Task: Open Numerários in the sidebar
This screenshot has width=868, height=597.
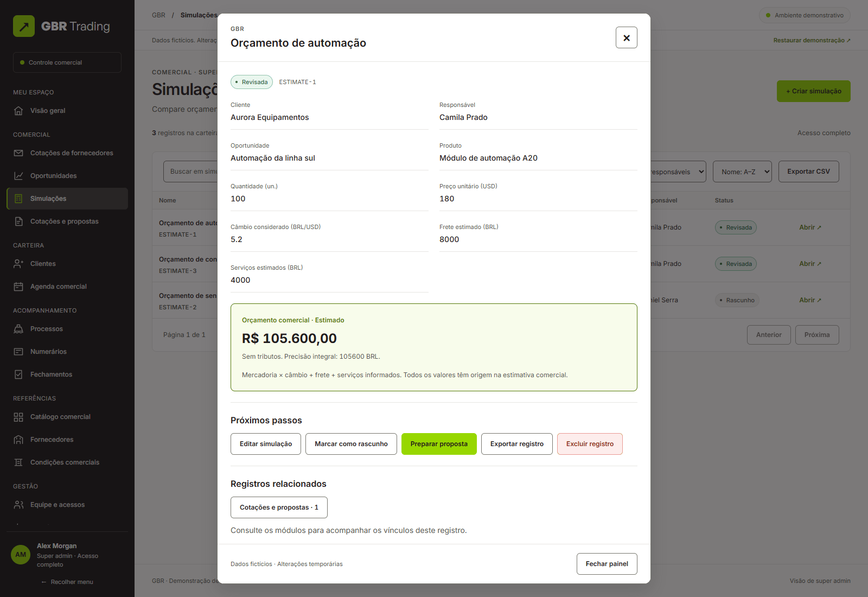Action: (x=67, y=352)
